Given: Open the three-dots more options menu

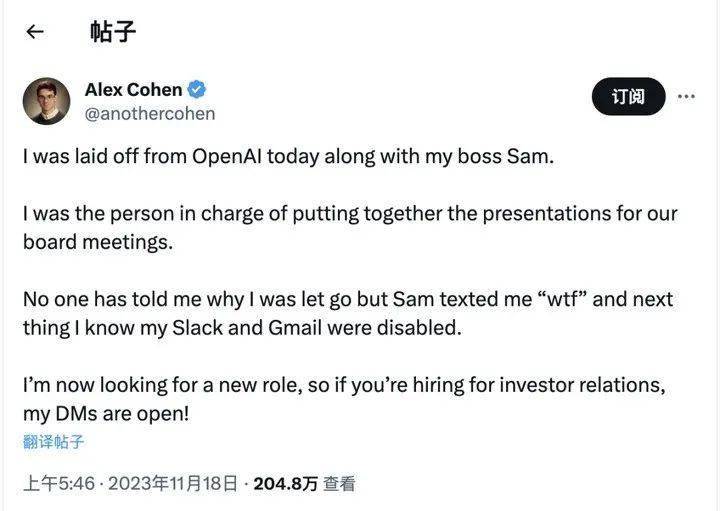Looking at the screenshot, I should point(686,97).
